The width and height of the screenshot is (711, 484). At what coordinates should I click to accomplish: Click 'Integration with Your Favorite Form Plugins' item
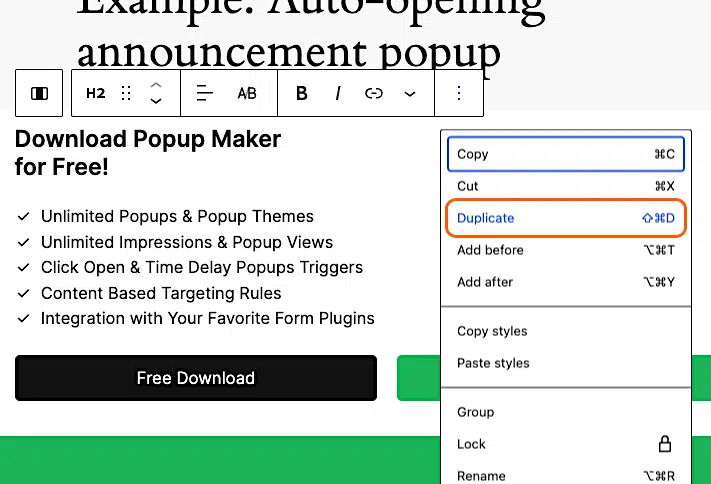click(208, 318)
